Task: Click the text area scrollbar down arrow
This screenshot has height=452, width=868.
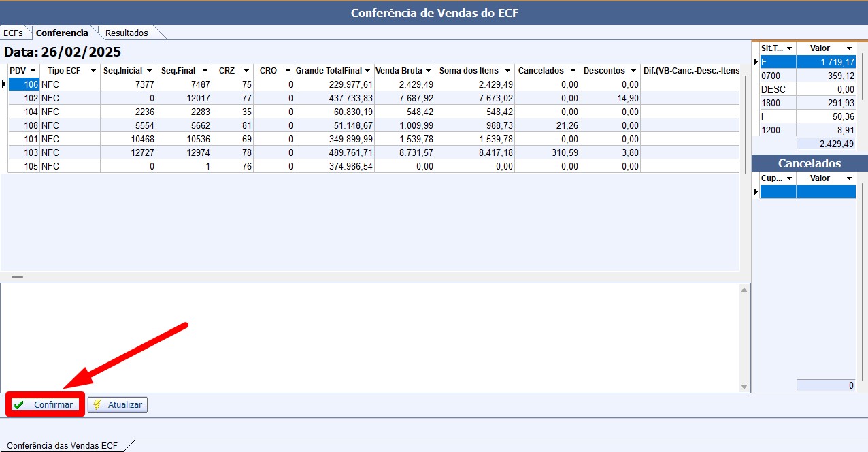Action: 745,387
